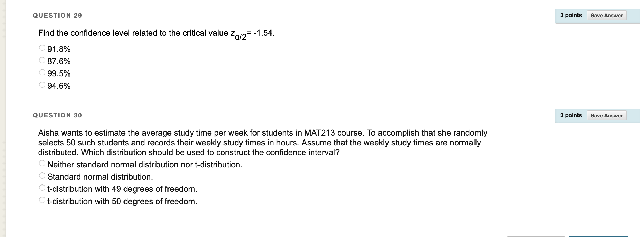The image size is (644, 237).
Task: Click the QUESTION 30 heading
Action: click(57, 115)
